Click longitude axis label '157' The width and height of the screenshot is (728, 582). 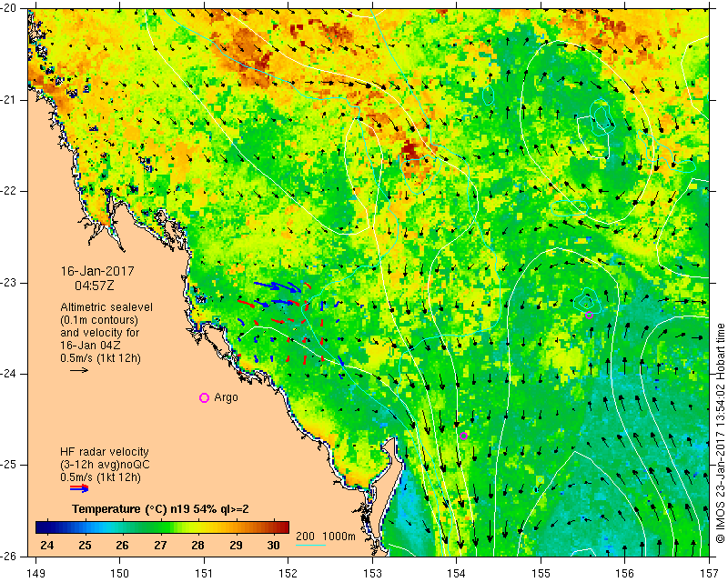click(x=709, y=574)
